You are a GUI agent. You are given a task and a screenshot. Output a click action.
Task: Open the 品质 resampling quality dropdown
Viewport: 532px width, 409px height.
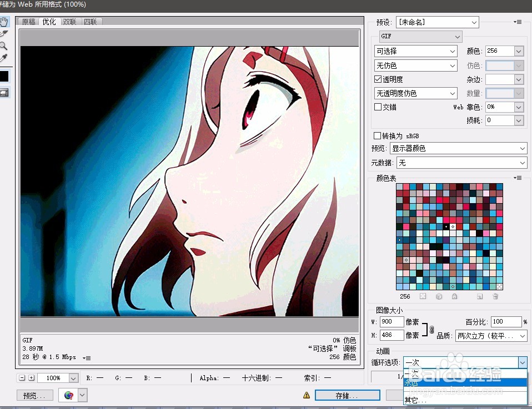click(x=491, y=336)
